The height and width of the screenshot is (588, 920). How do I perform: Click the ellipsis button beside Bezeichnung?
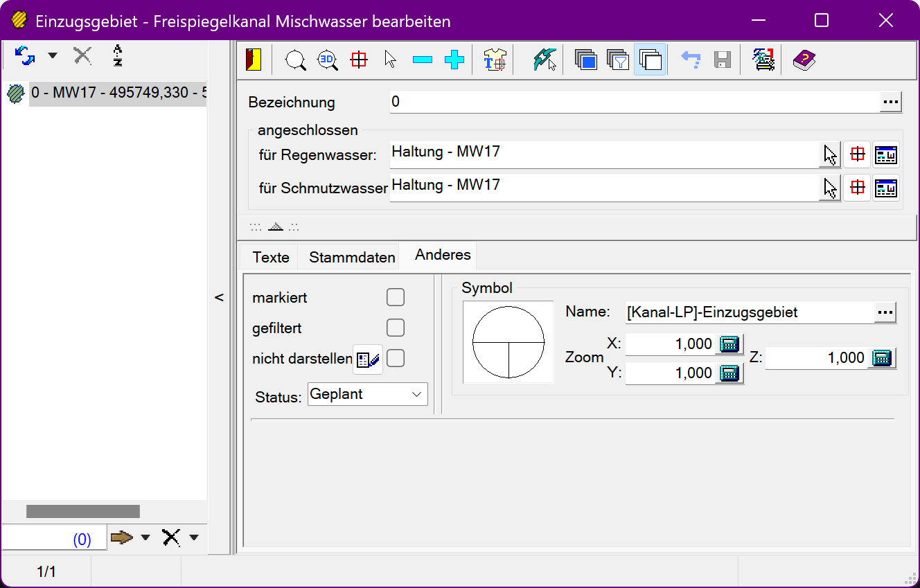click(x=890, y=103)
